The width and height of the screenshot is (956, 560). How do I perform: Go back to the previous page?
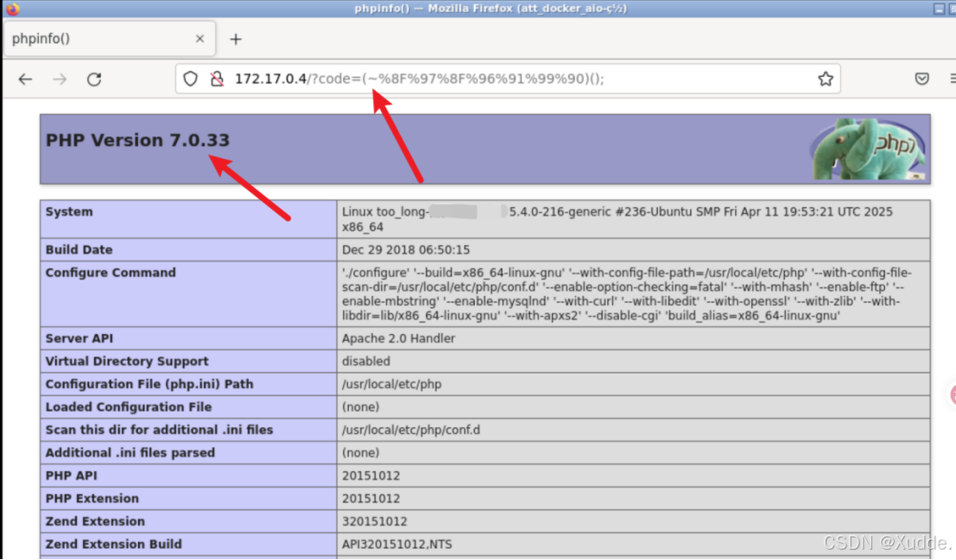(x=25, y=79)
